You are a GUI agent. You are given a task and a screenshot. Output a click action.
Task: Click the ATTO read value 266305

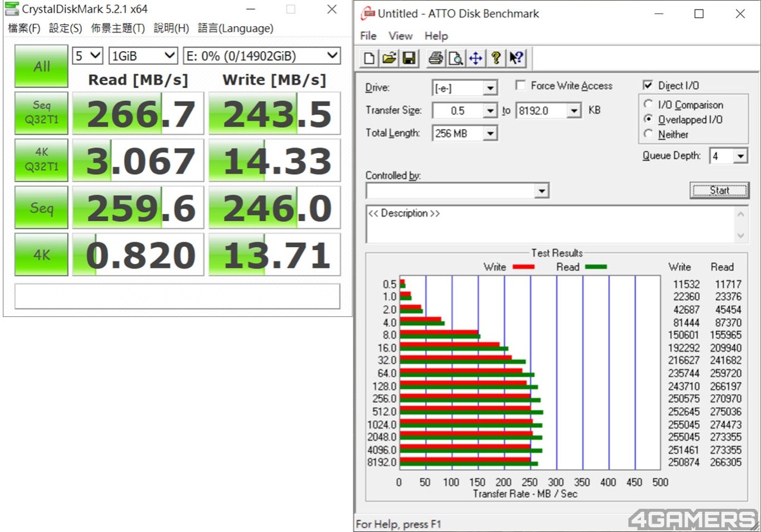(x=725, y=462)
